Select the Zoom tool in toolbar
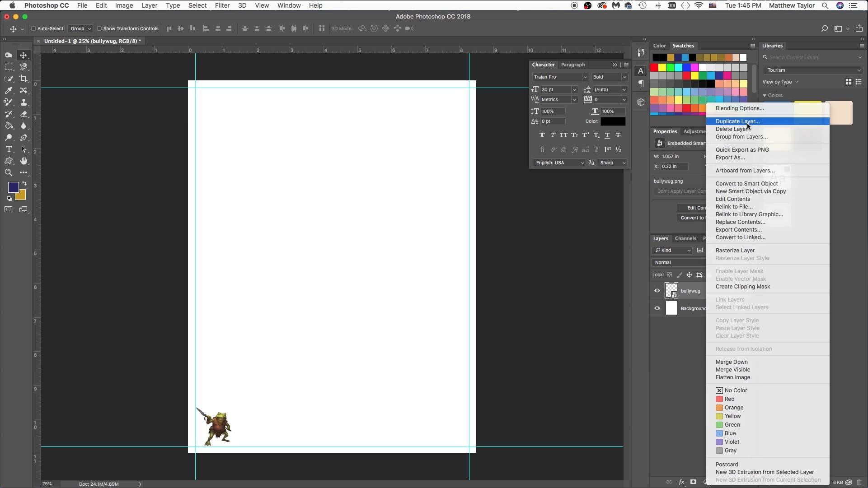 (x=9, y=172)
